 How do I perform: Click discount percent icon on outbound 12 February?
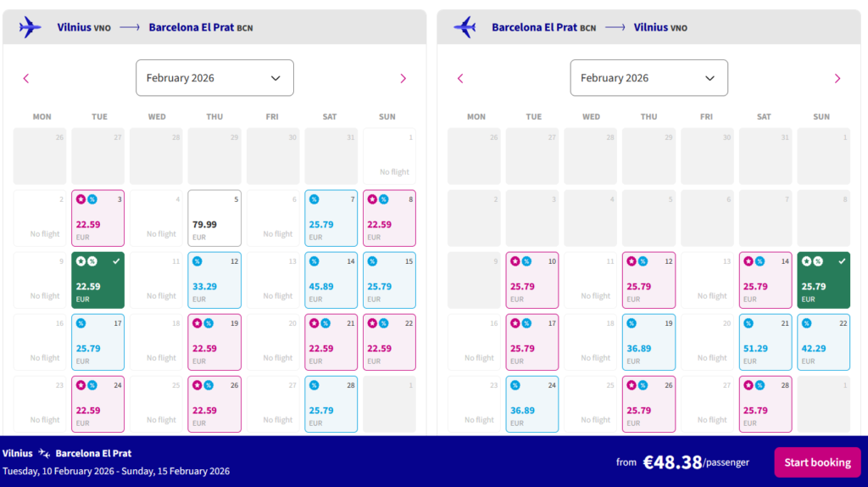(x=198, y=261)
